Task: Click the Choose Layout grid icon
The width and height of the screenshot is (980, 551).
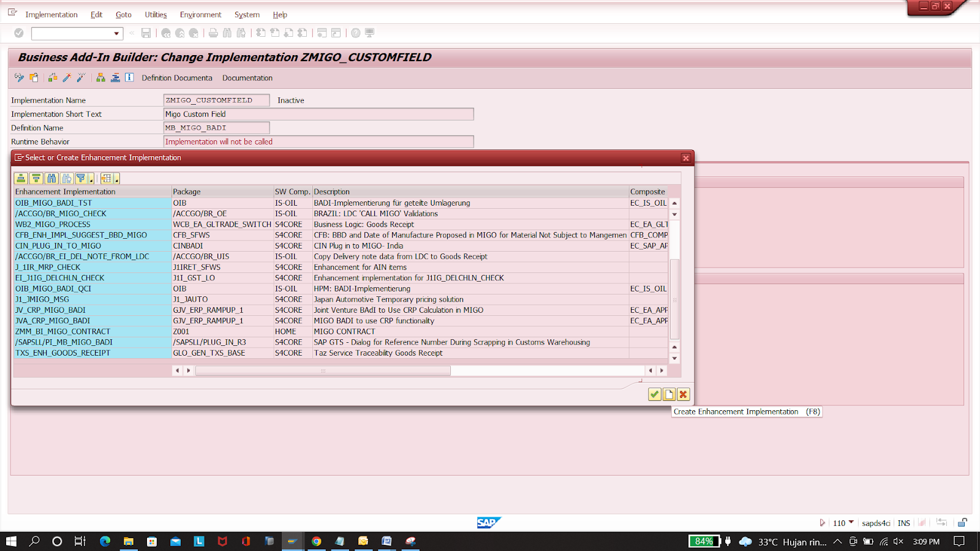Action: [x=107, y=178]
